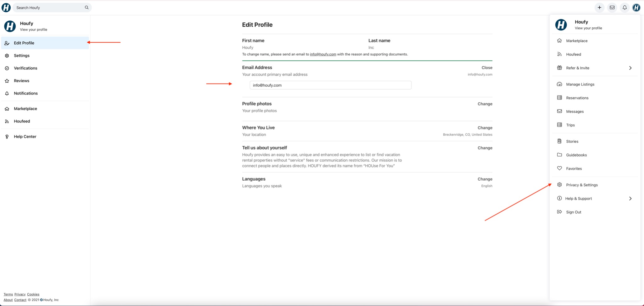The image size is (644, 306).
Task: Click the Houfy avatar in dropdown menu header
Action: click(x=561, y=25)
